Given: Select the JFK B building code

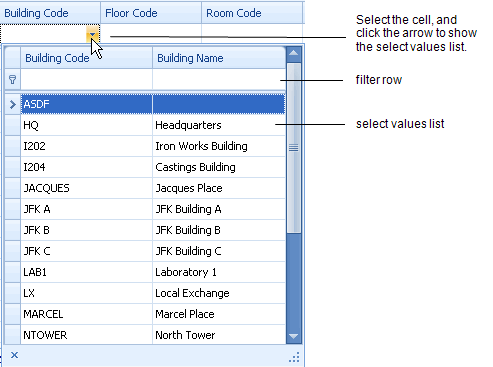Looking at the screenshot, I should pyautogui.click(x=86, y=230).
